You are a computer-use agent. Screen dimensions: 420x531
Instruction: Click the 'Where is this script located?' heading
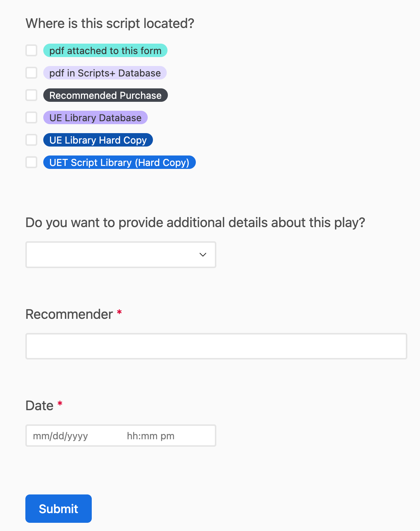[110, 23]
